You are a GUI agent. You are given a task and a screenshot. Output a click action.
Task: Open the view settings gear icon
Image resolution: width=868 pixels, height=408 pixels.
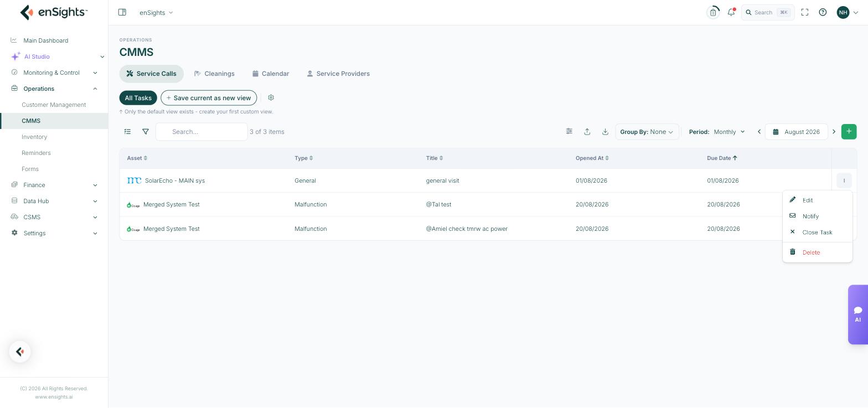[271, 97]
